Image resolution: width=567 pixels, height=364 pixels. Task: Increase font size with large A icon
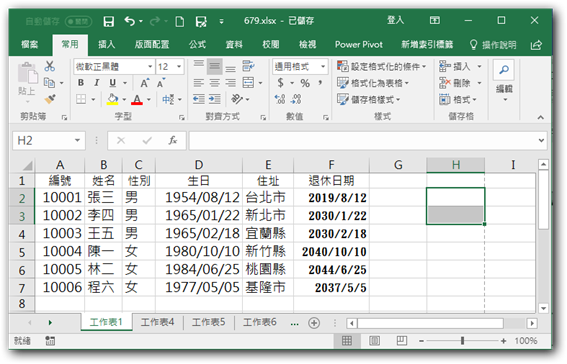(x=144, y=83)
